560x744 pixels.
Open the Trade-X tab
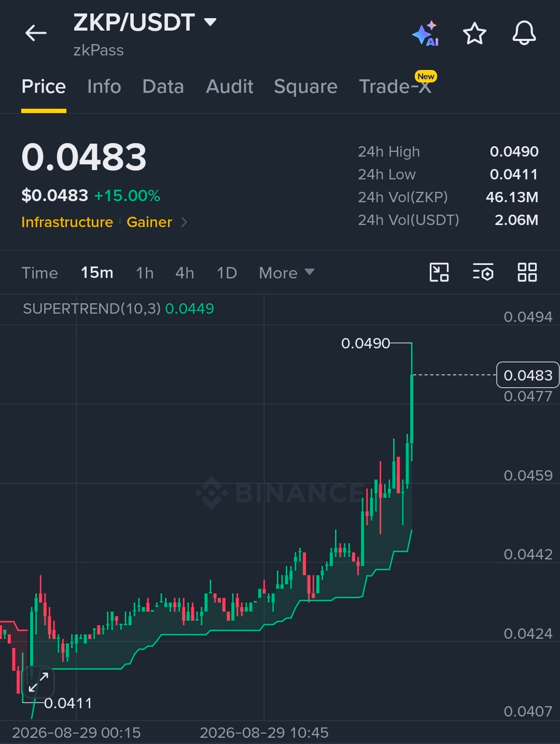(x=396, y=86)
